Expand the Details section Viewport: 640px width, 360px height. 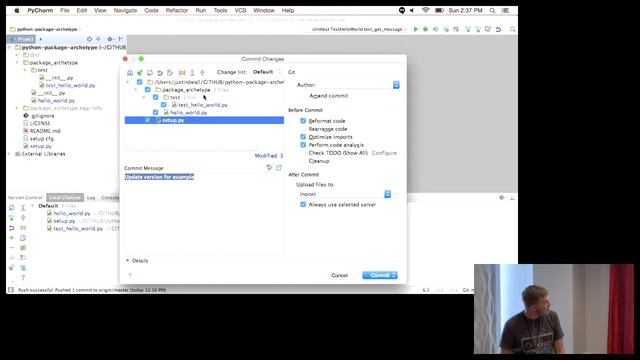click(x=127, y=260)
